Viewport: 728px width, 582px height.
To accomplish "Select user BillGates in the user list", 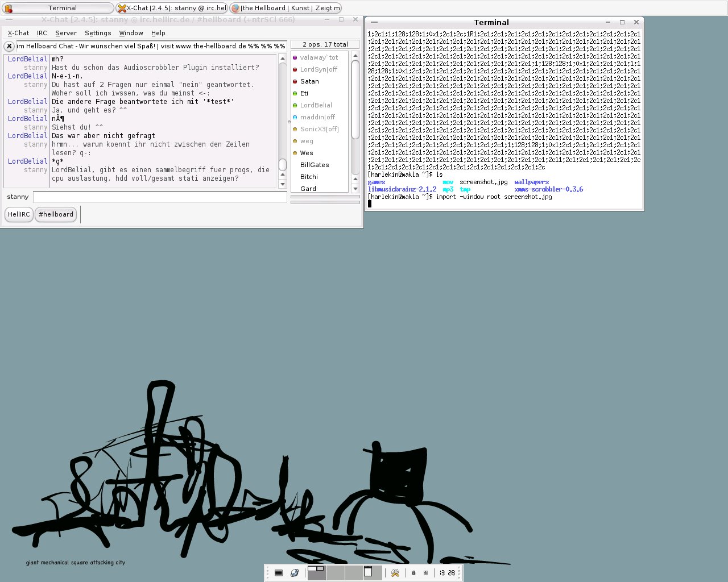I will point(315,165).
